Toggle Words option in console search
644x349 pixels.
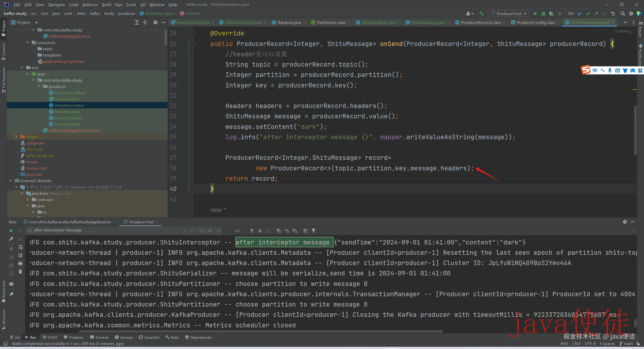[x=210, y=231]
